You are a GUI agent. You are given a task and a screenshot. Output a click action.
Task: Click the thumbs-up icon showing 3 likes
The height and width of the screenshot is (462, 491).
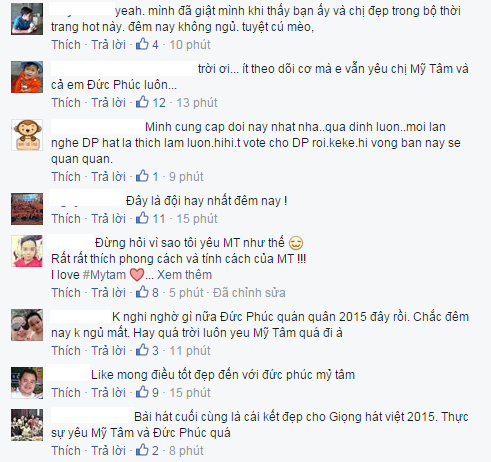click(142, 350)
